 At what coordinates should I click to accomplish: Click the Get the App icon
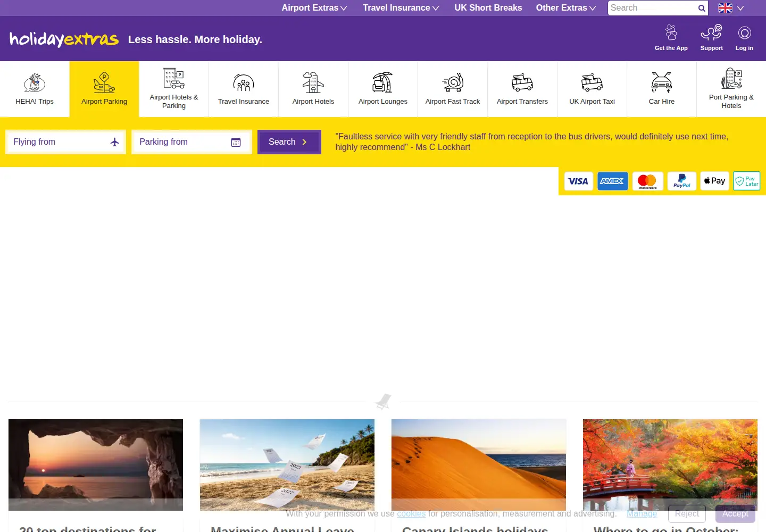(671, 32)
